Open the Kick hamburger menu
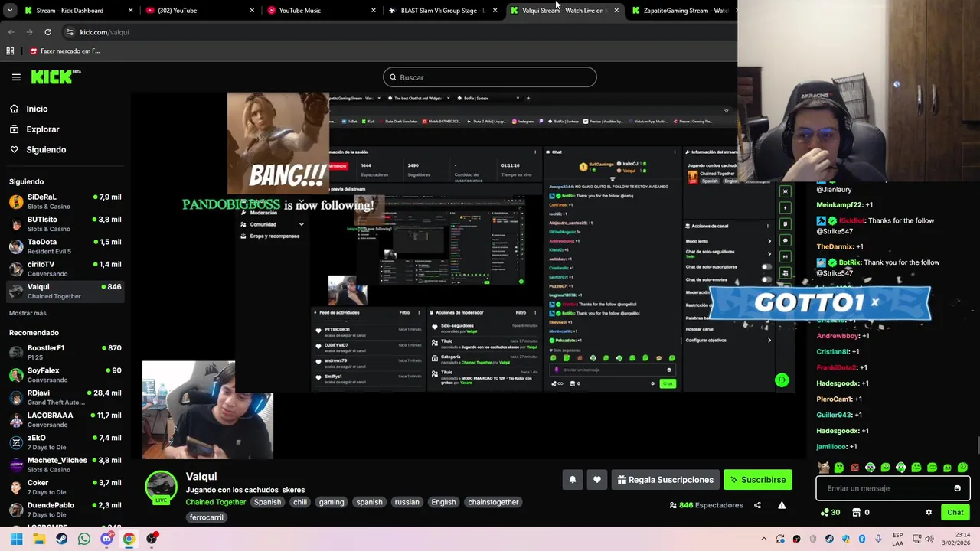 (x=16, y=77)
